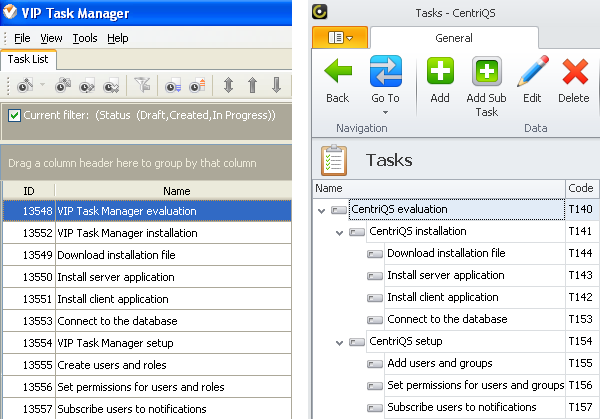This screenshot has height=419, width=600.
Task: Click the double-headed up-down arrow toolbar icon
Action: pyautogui.click(x=228, y=85)
